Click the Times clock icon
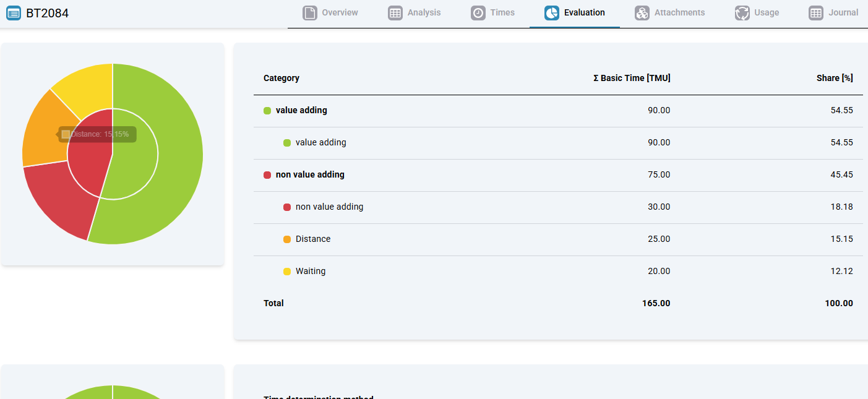The height and width of the screenshot is (399, 868). [x=478, y=13]
